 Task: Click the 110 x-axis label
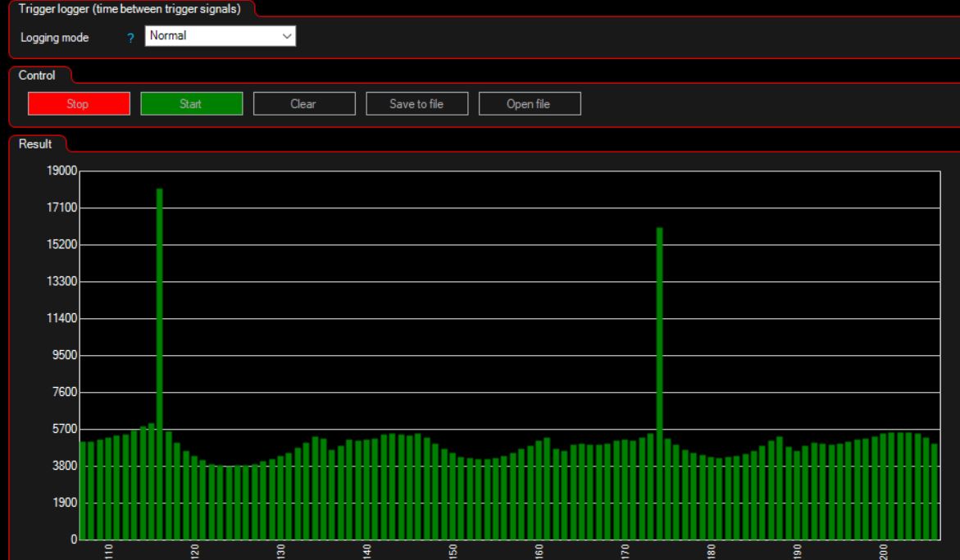(x=109, y=551)
